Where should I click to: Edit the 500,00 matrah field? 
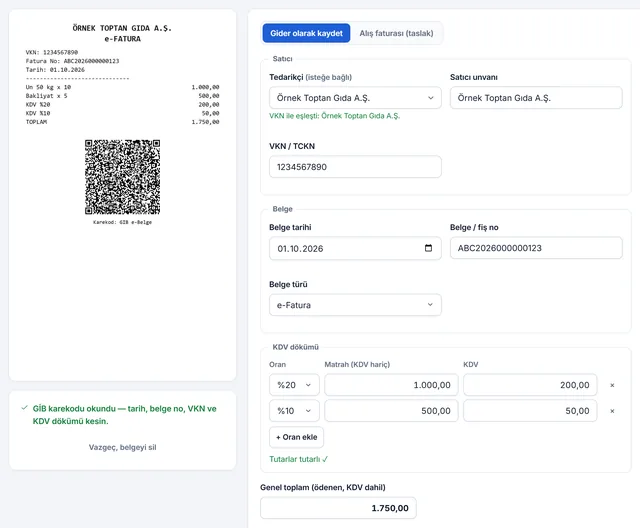(391, 410)
